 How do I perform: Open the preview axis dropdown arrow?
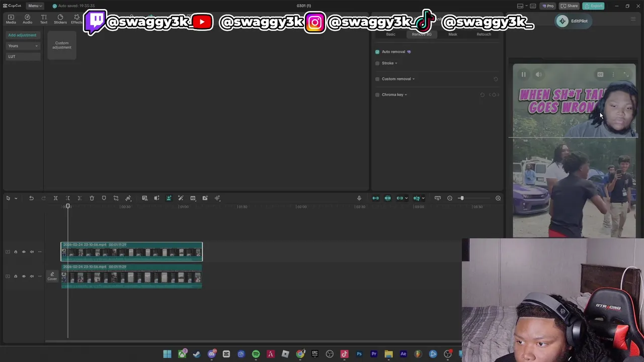coord(423,198)
